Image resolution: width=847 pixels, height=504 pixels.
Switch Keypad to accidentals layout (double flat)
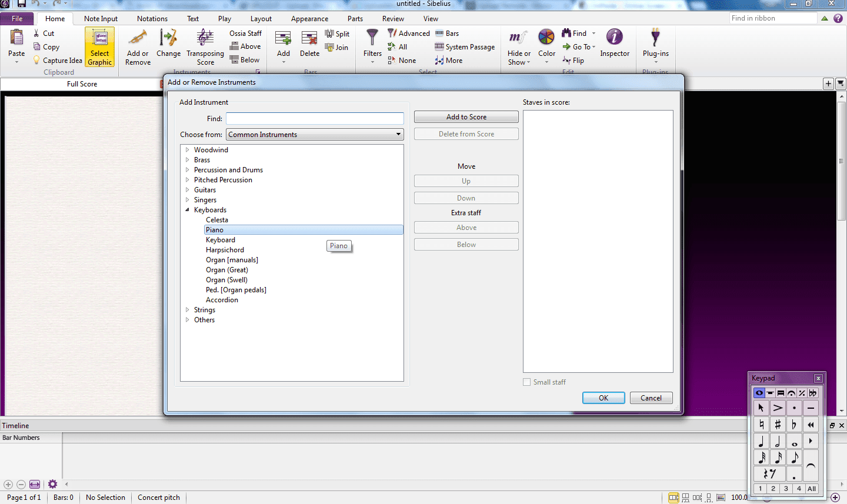point(812,393)
